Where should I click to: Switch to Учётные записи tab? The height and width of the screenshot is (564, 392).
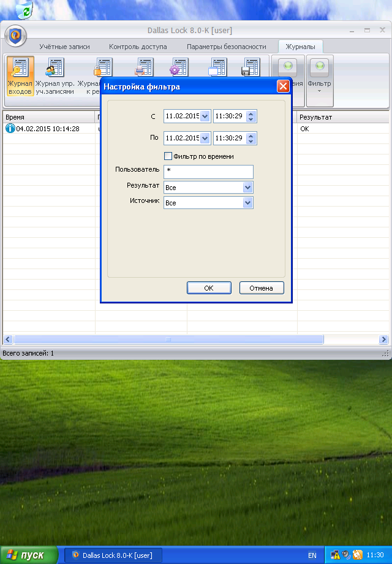pyautogui.click(x=65, y=47)
